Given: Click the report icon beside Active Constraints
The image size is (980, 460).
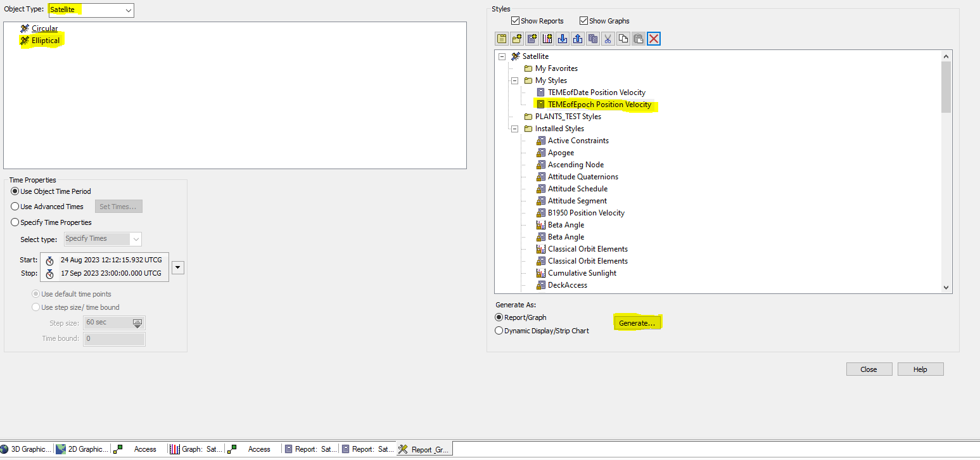Looking at the screenshot, I should [541, 141].
